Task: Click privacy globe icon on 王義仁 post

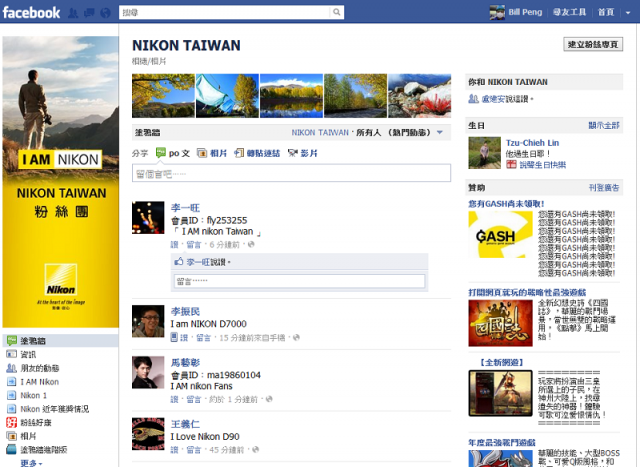Action: (256, 449)
